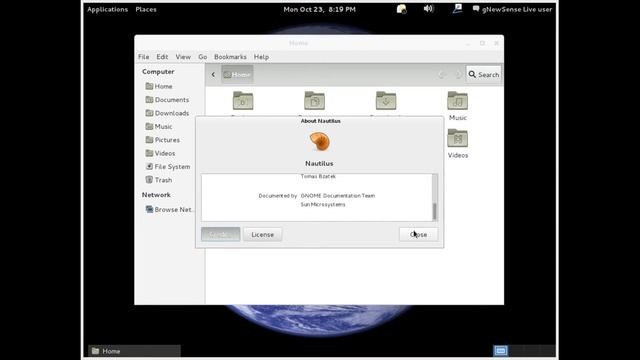Open the Help menu

pyautogui.click(x=261, y=57)
